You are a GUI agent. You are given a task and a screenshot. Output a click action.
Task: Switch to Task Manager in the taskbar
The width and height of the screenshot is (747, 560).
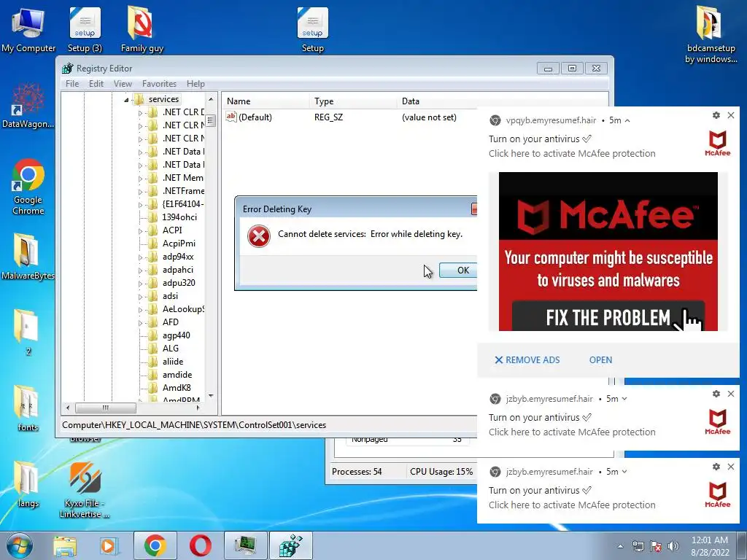(x=246, y=545)
